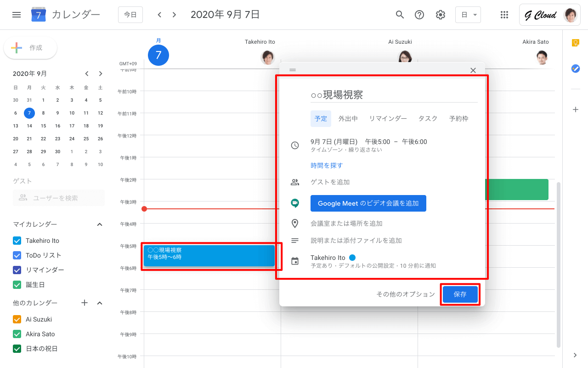This screenshot has width=588, height=368.
Task: Toggle the 誕生日 calendar checkbox
Action: 17,285
